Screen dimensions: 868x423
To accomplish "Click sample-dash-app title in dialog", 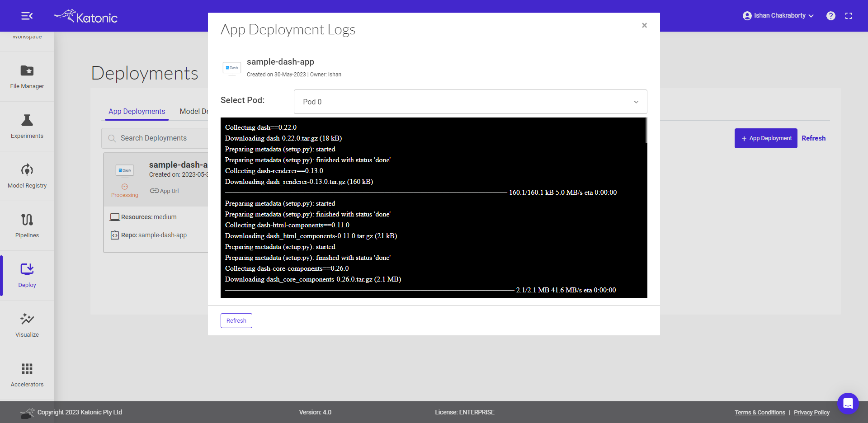I will coord(280,62).
